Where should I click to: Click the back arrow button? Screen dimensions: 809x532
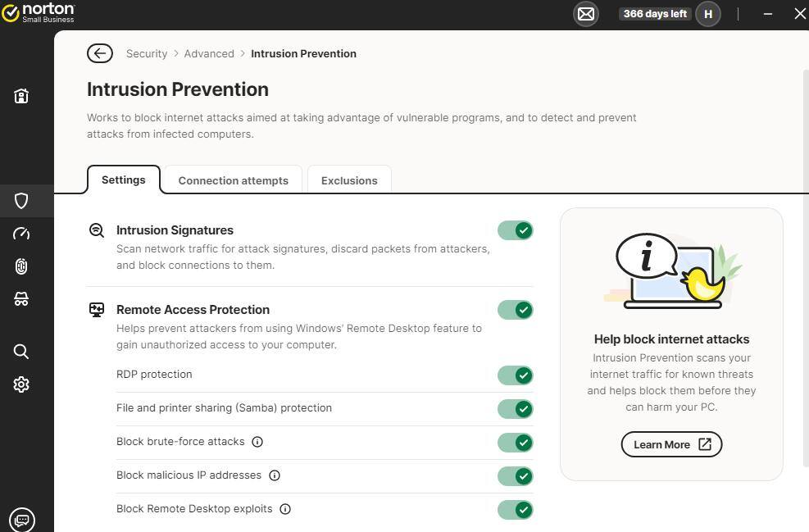(100, 53)
